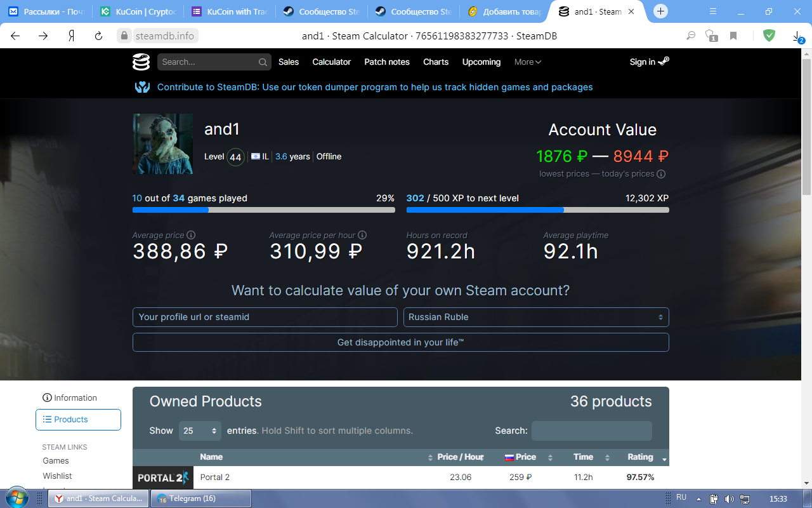Click the search magnifier icon in SteamDB navbar
The image size is (812, 508).
[263, 62]
